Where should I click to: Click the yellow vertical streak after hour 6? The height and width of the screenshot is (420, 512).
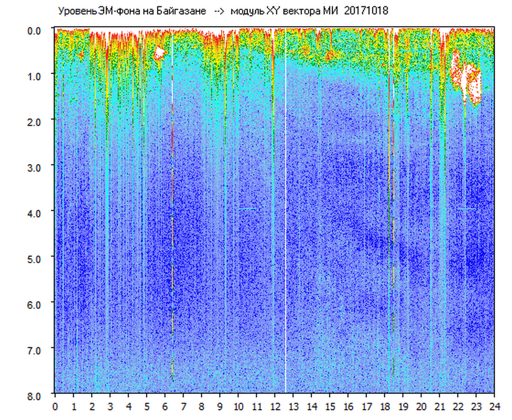172,280
